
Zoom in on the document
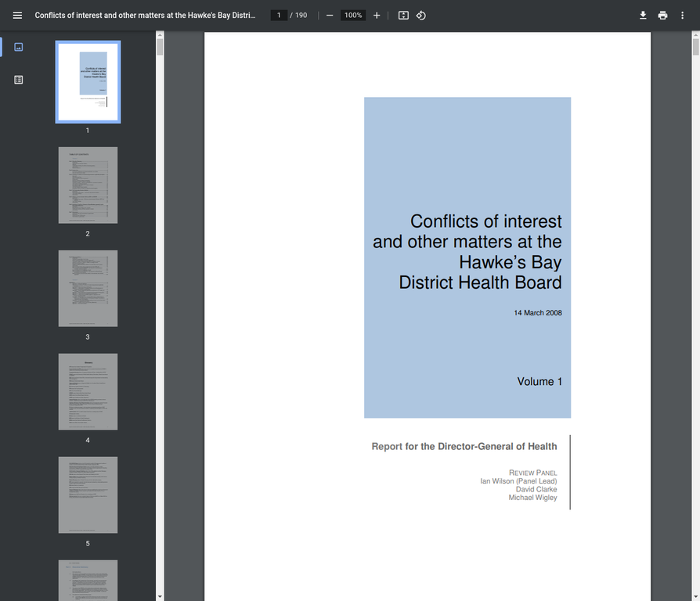(377, 15)
